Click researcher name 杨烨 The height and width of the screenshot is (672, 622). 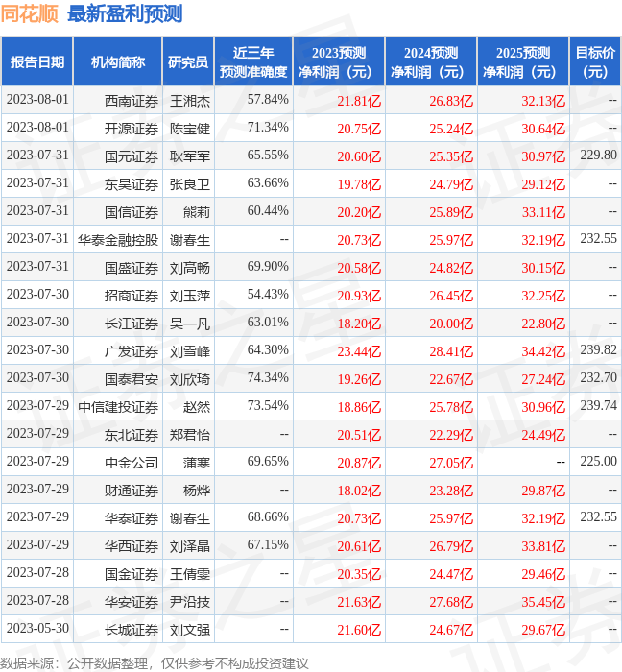click(197, 492)
